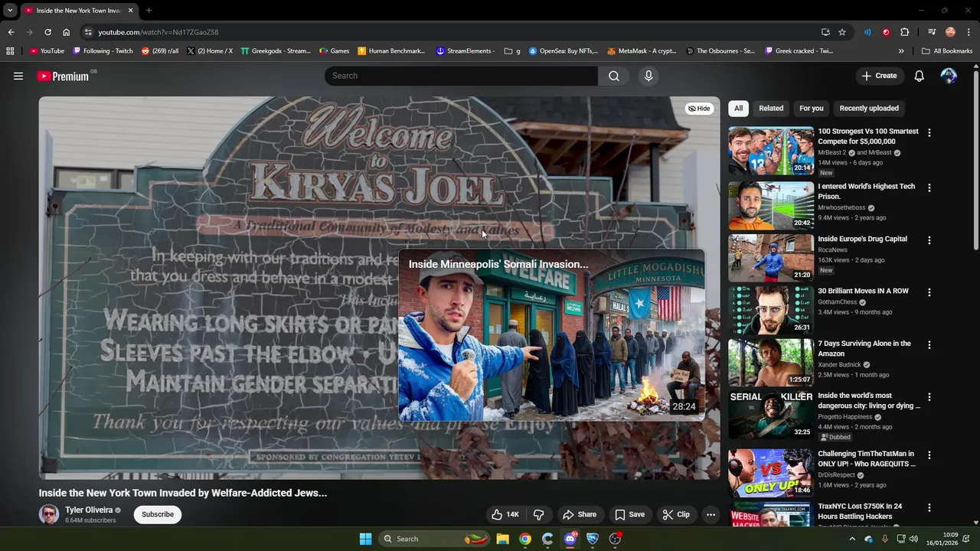Viewport: 980px width, 551px height.
Task: Save the video to a playlist
Action: click(x=629, y=514)
